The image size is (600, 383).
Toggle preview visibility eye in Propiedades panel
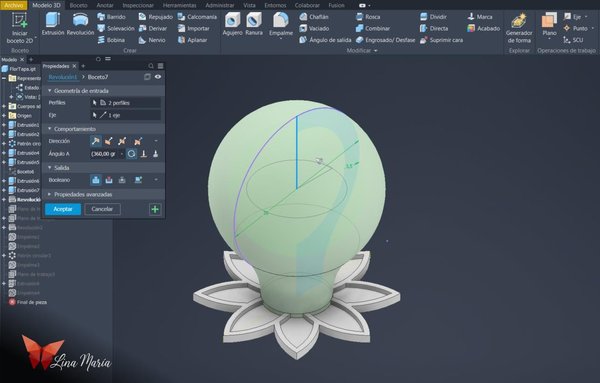click(158, 77)
